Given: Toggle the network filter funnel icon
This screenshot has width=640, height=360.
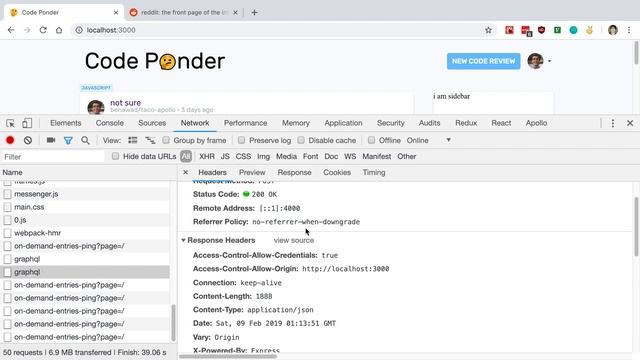Looking at the screenshot, I should (x=68, y=140).
